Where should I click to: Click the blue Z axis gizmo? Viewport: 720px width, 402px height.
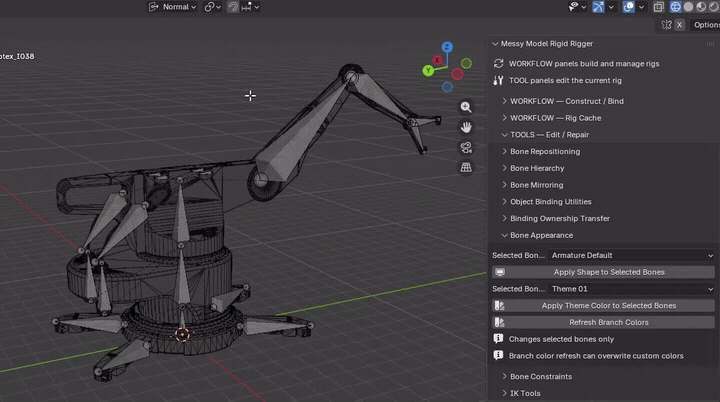tap(447, 47)
